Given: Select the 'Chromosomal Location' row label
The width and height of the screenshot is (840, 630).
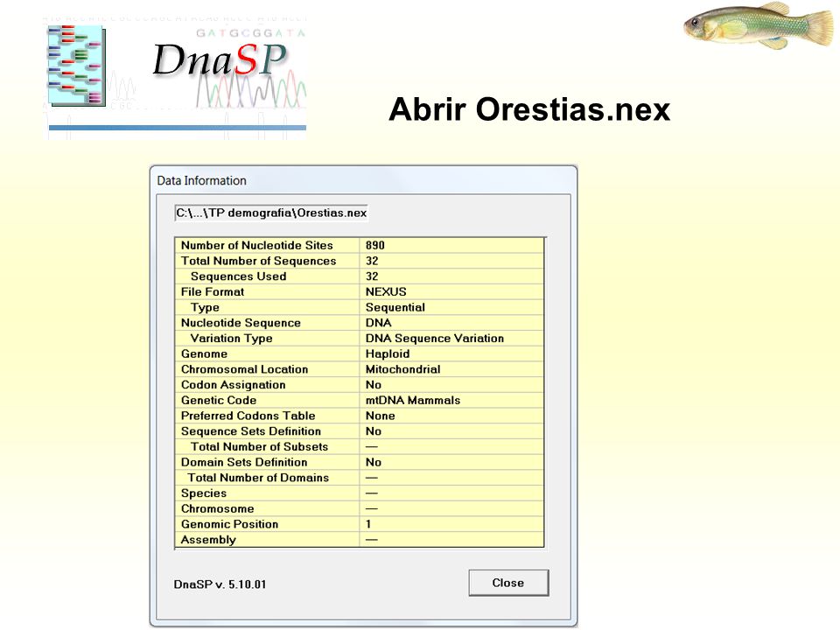Looking at the screenshot, I should (x=244, y=369).
